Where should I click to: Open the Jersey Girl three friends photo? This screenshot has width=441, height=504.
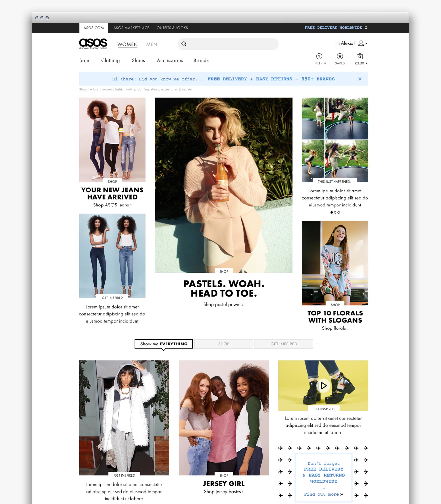pos(224,418)
